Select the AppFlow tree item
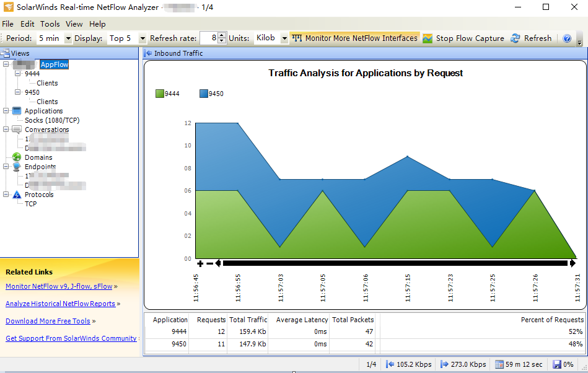This screenshot has width=588, height=373. click(55, 64)
